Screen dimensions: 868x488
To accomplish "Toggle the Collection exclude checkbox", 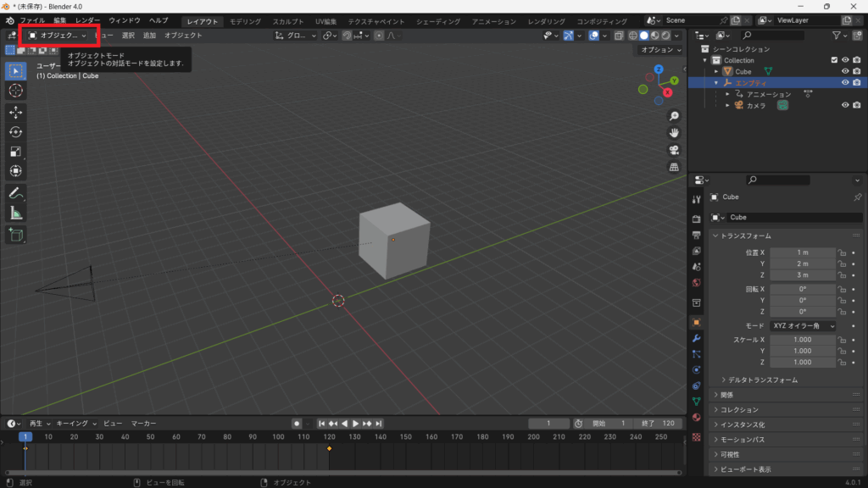I will 834,60.
